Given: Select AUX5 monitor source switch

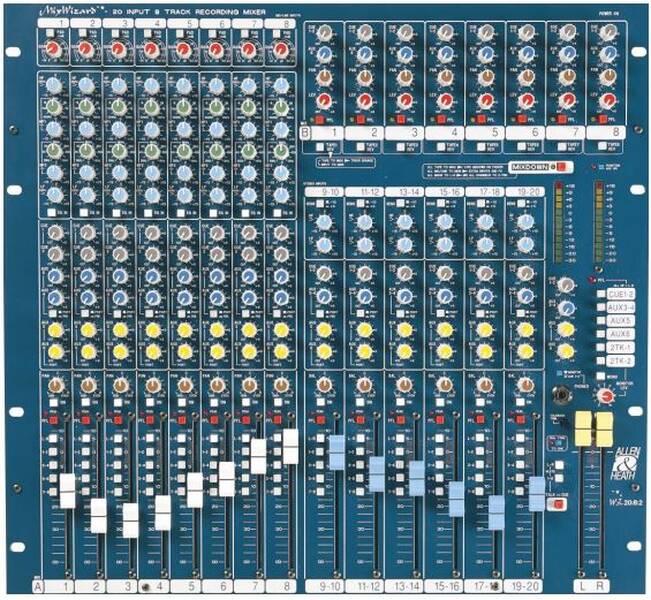Looking at the screenshot, I should 601,321.
